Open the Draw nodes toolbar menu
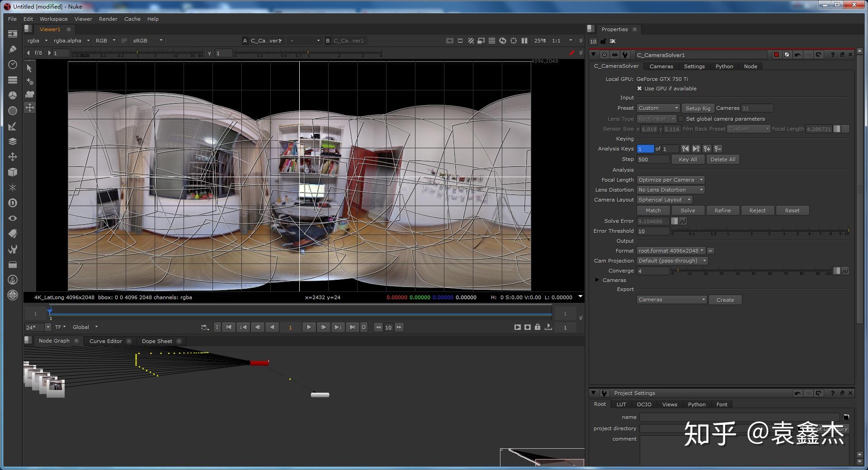Screen dimensions: 868x470 (x=13, y=49)
